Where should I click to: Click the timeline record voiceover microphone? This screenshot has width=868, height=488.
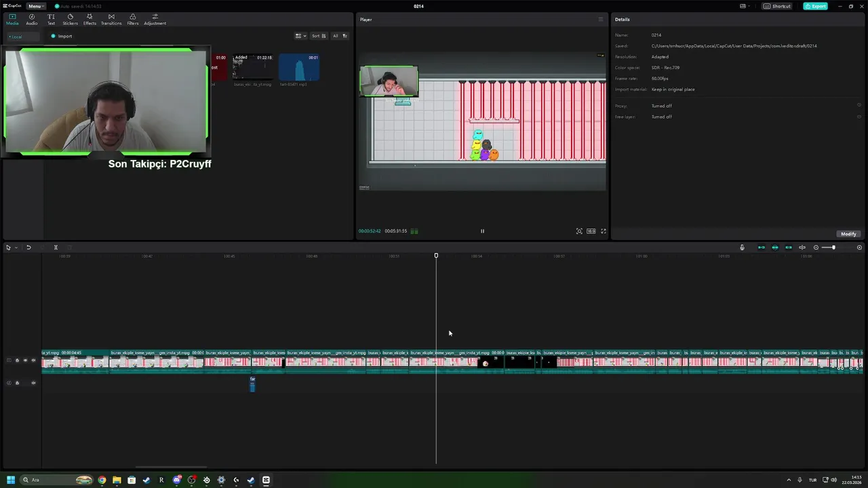(742, 247)
